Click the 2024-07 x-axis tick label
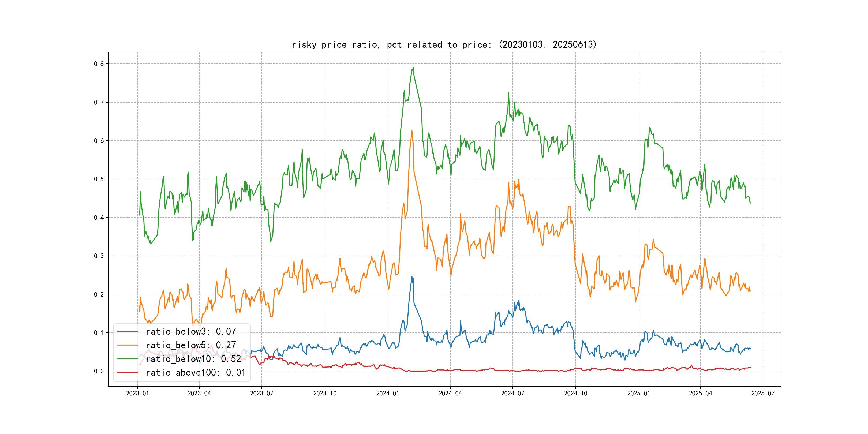The width and height of the screenshot is (868, 434). click(512, 393)
